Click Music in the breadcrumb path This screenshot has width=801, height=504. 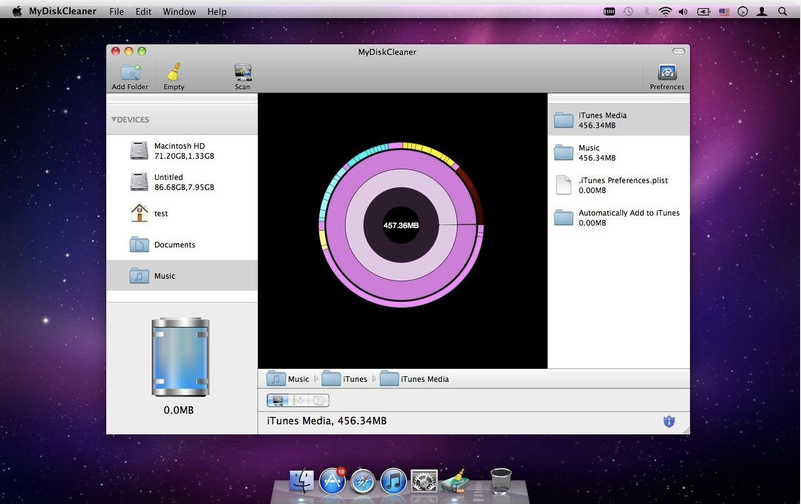coord(288,379)
